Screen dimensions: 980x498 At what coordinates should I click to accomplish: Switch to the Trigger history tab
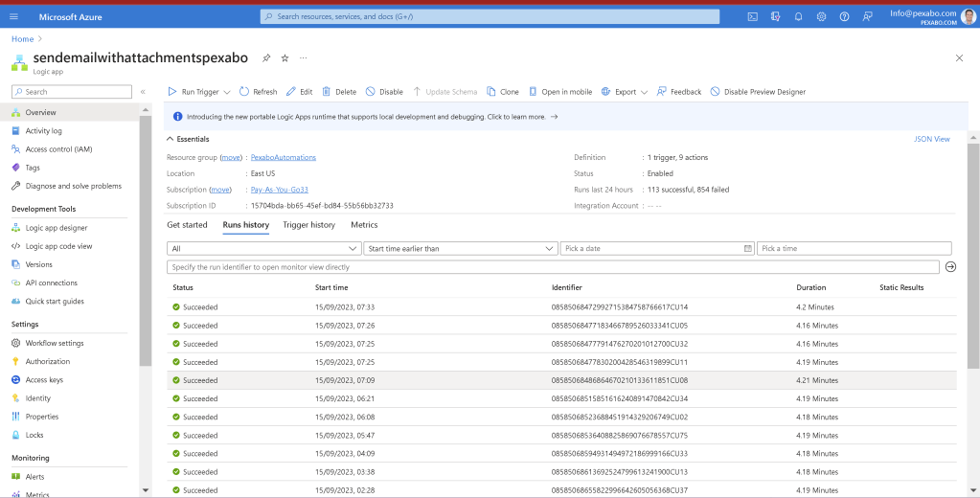308,225
